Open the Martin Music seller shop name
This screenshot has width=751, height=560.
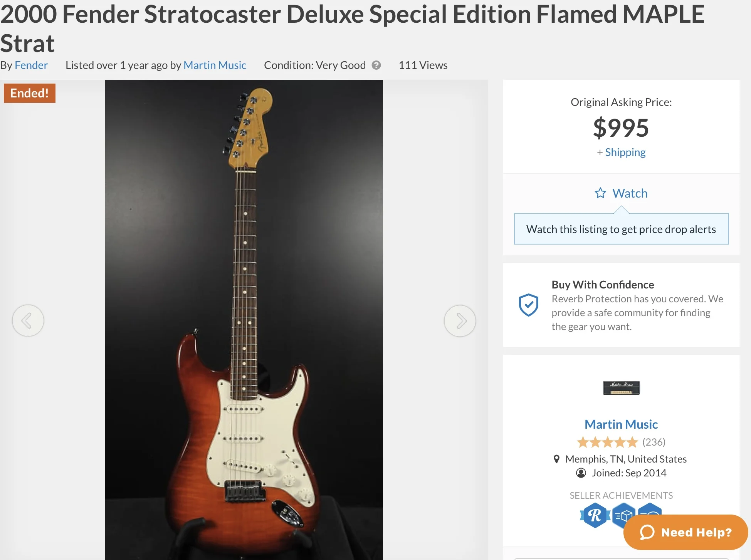tap(621, 424)
